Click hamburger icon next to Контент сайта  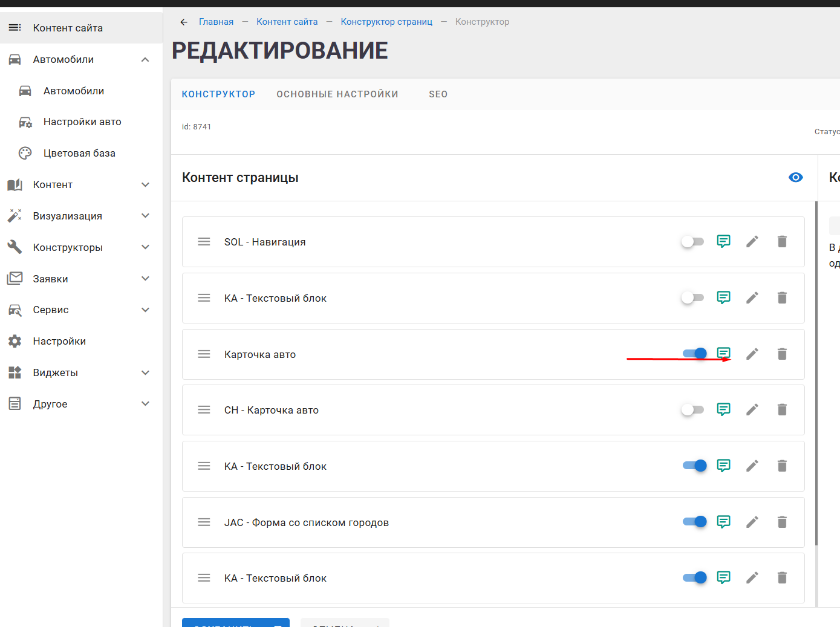(15, 28)
